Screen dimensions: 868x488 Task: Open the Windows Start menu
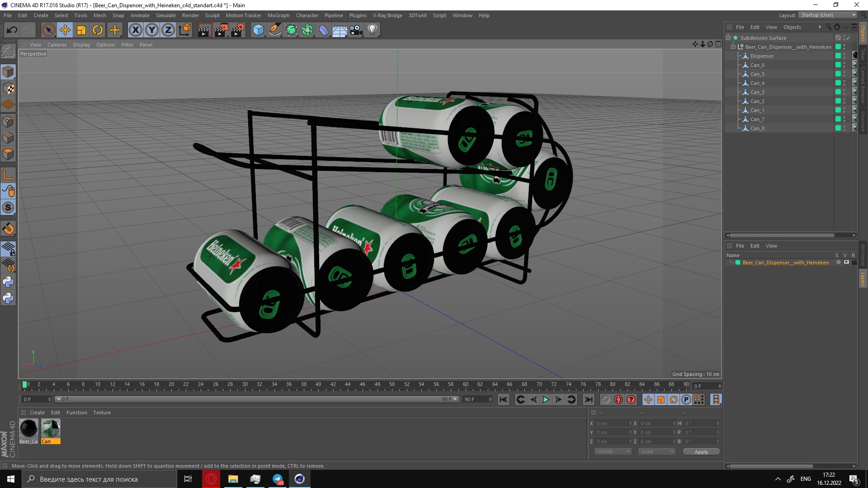[x=11, y=479]
